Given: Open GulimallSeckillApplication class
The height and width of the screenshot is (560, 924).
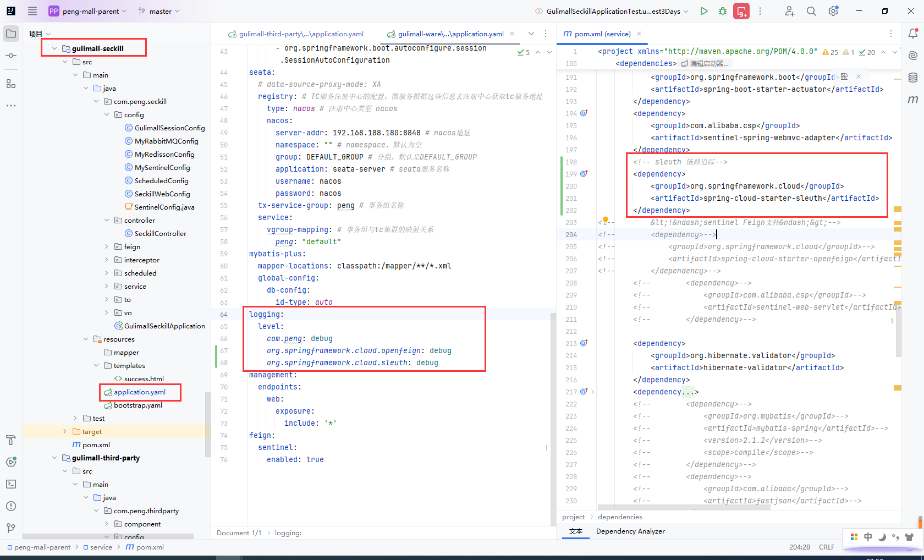Looking at the screenshot, I should [164, 326].
